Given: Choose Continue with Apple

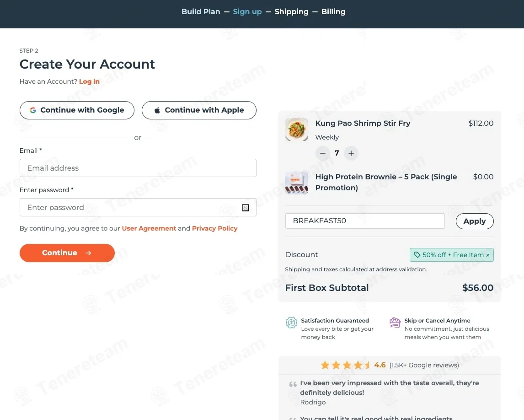Looking at the screenshot, I should click(x=199, y=110).
